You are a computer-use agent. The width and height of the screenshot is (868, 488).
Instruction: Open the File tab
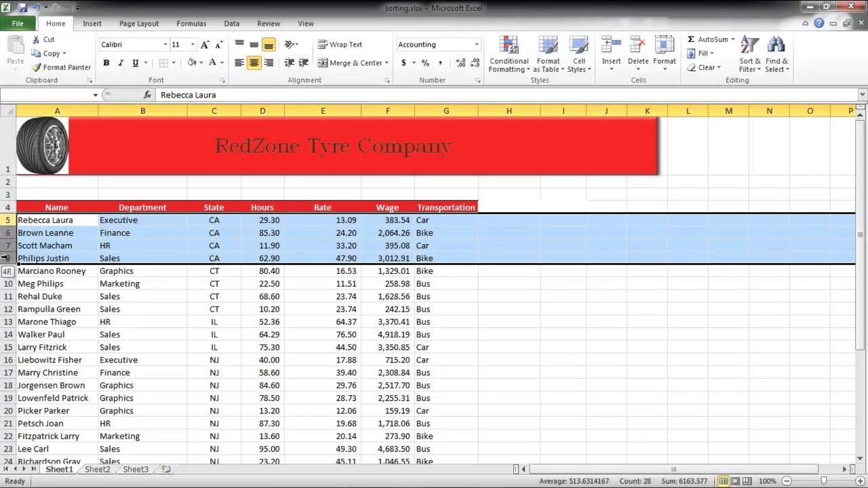(x=18, y=24)
